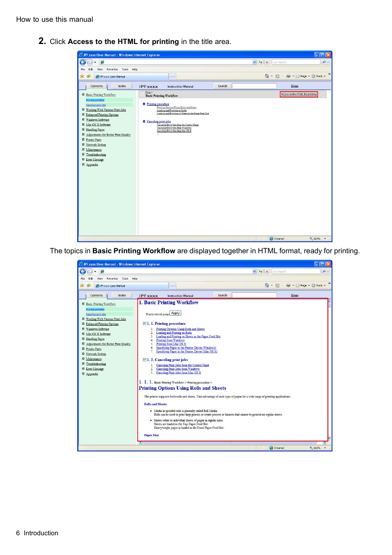Viewport: 392px width, 555px height.
Task: Click Add to Favorites icon, lower window
Action: pos(88,285)
